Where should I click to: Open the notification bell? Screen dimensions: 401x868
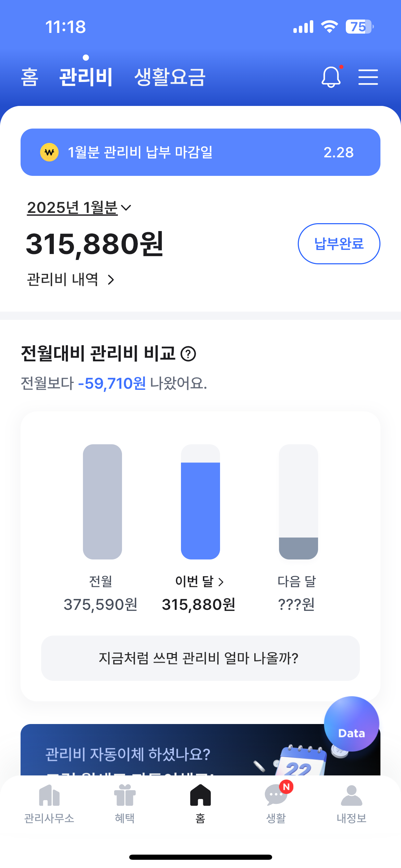(331, 77)
